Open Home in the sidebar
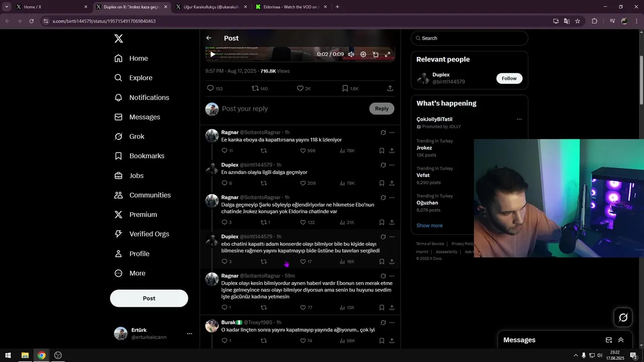The image size is (644, 362). (131, 58)
